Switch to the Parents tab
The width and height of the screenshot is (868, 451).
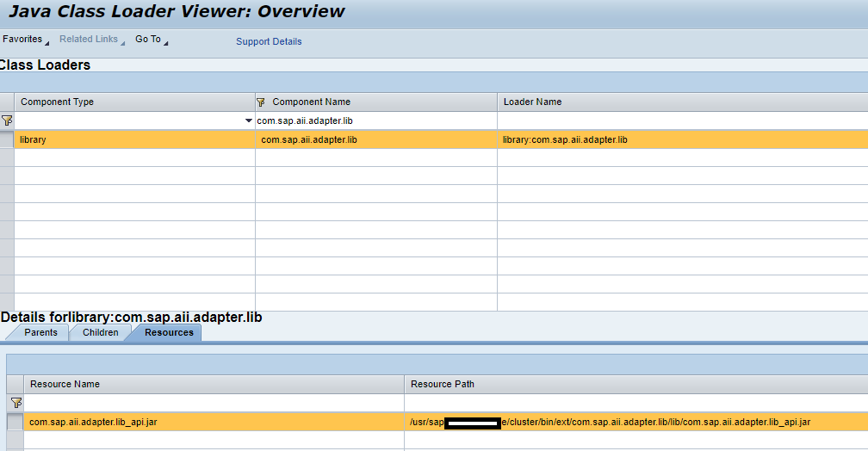coord(40,332)
